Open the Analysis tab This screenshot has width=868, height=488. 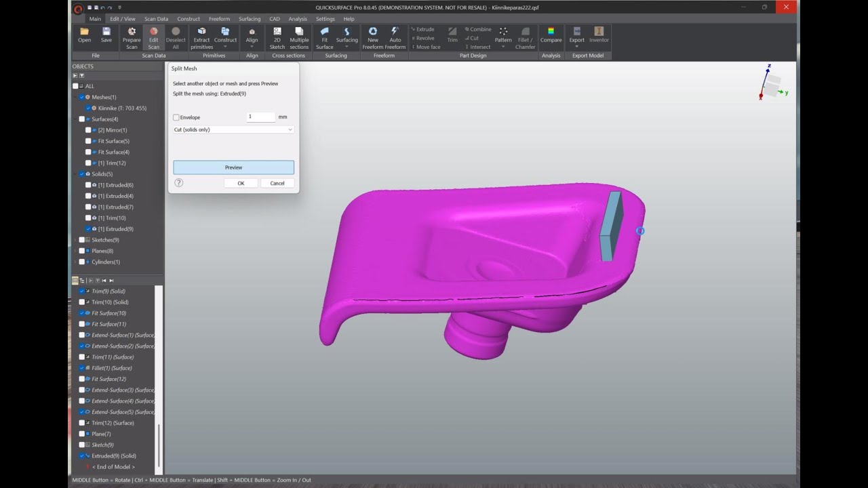point(298,19)
